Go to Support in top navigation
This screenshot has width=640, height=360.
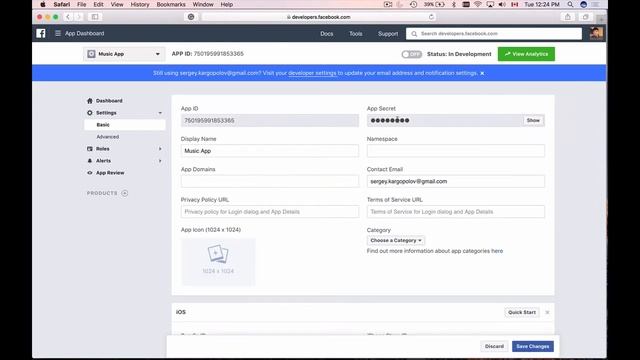388,34
